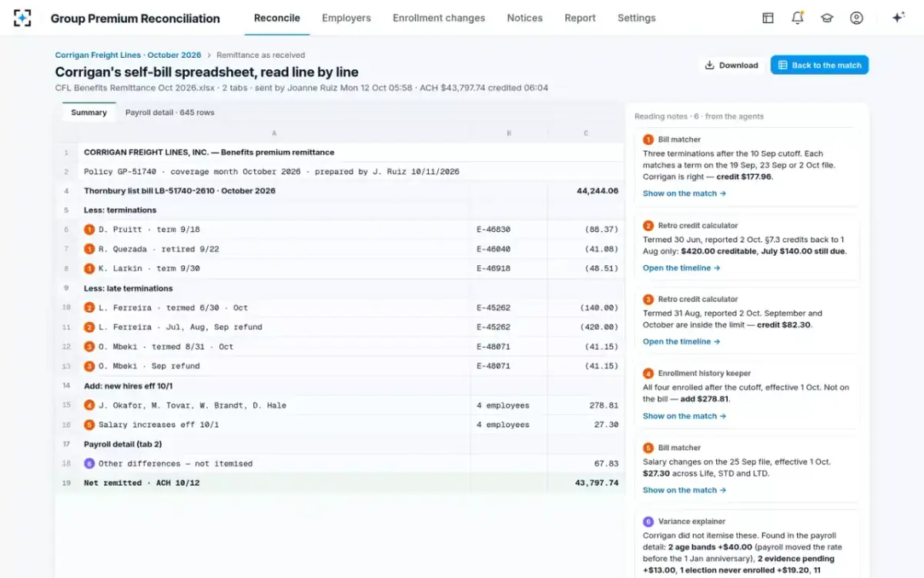Image resolution: width=924 pixels, height=578 pixels.
Task: Open Corrigan Freight Lines October 2026 breadcrumb
Action: pos(128,55)
